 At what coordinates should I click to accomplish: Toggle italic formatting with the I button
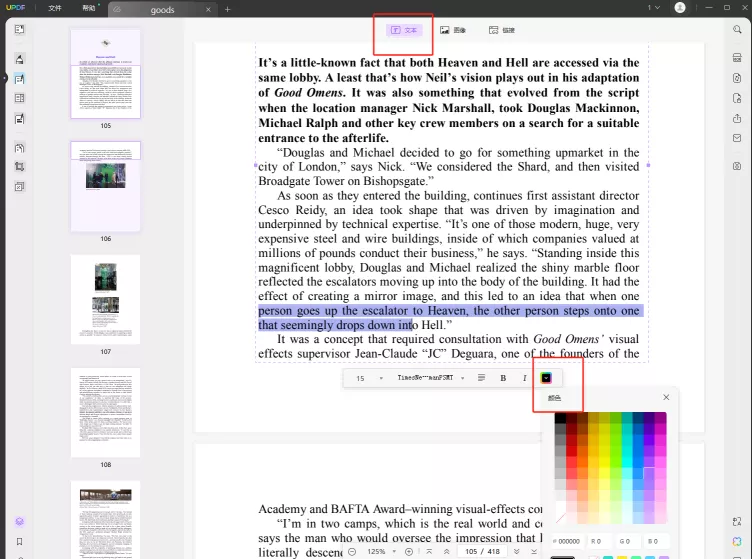pyautogui.click(x=524, y=378)
